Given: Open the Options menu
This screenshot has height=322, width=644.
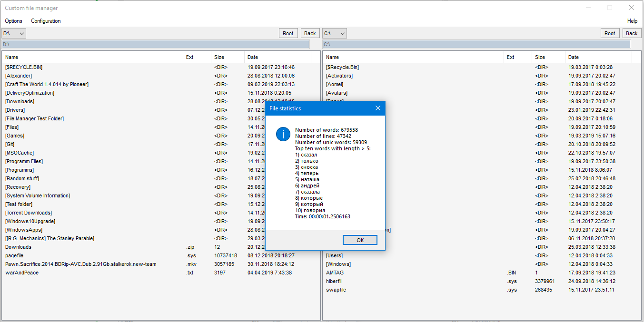Looking at the screenshot, I should (13, 21).
